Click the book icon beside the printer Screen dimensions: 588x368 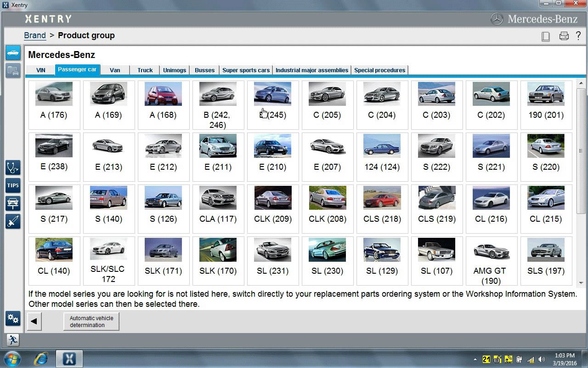[x=546, y=37]
